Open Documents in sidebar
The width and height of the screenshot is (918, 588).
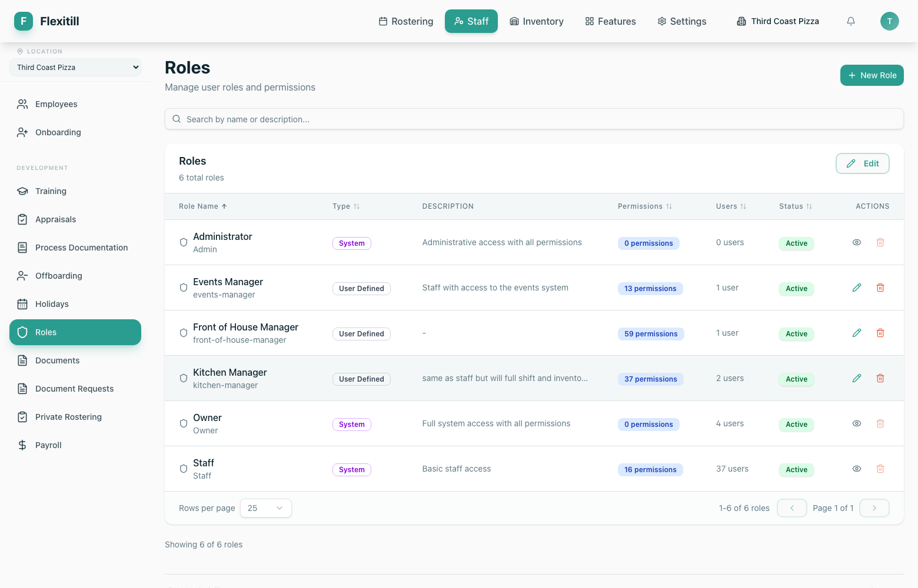pyautogui.click(x=75, y=360)
